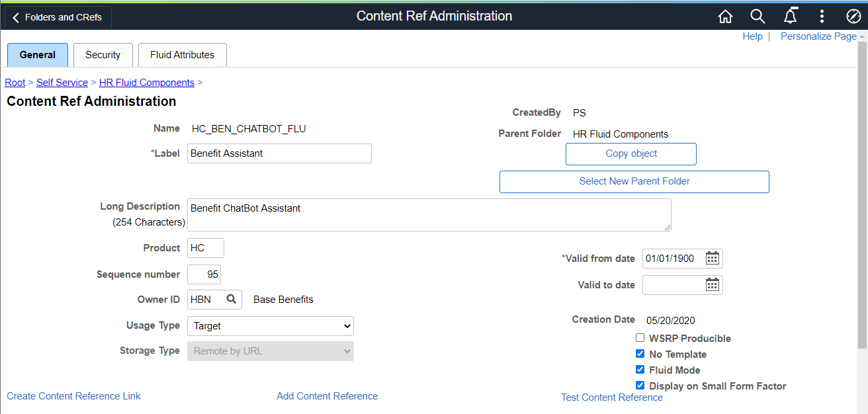The image size is (868, 414).
Task: Collapse Personalize Page using its arrow
Action: pyautogui.click(x=863, y=38)
